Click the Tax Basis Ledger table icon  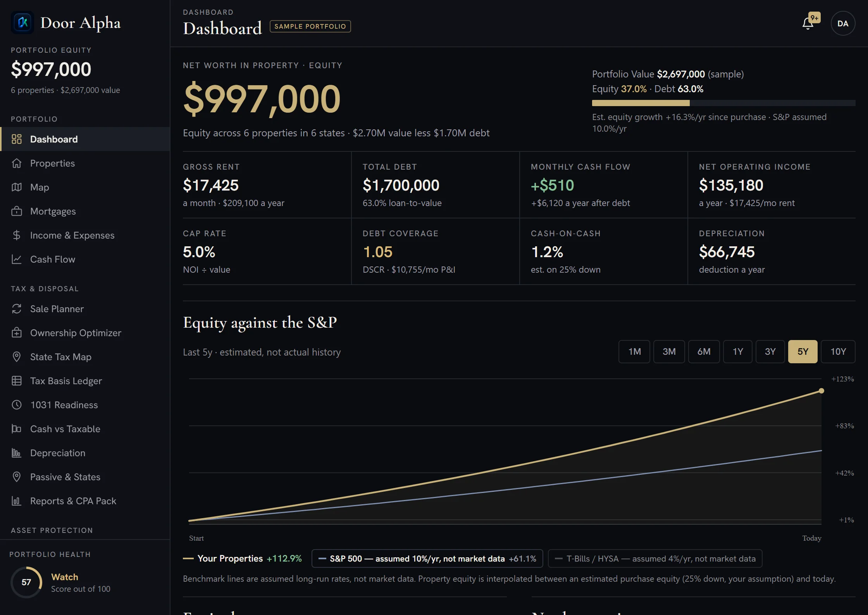(x=17, y=381)
